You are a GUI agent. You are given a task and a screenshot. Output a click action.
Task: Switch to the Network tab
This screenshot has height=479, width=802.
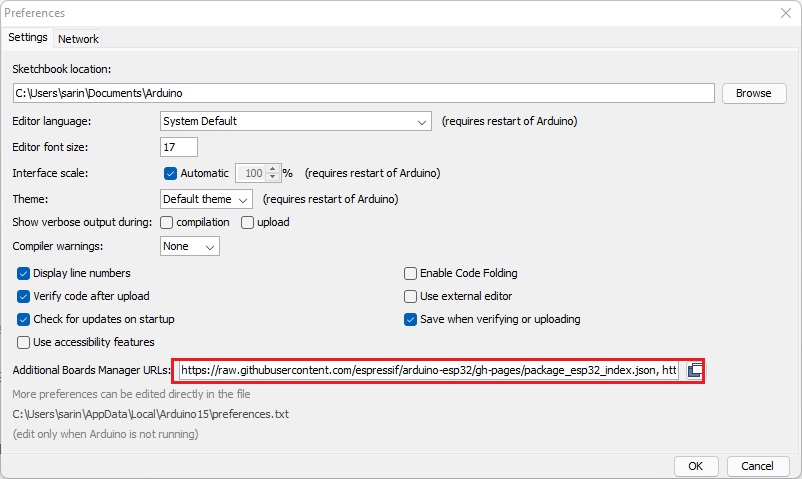78,39
